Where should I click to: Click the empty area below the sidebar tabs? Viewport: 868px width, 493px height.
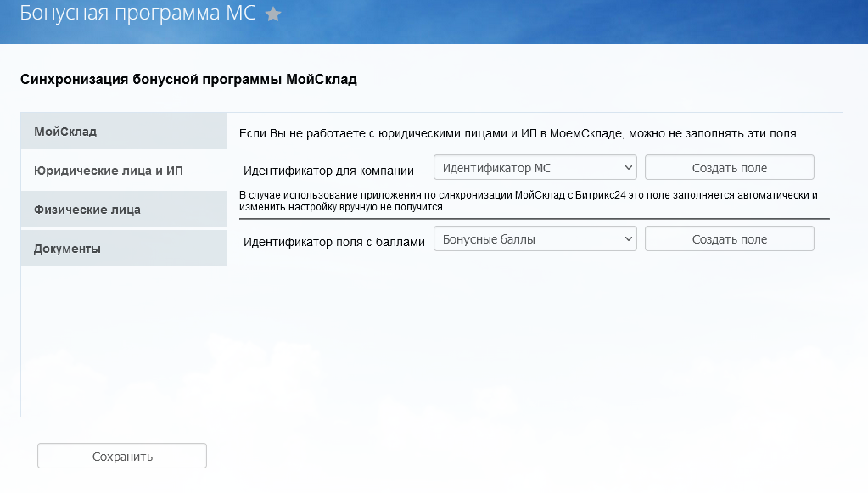click(x=123, y=339)
